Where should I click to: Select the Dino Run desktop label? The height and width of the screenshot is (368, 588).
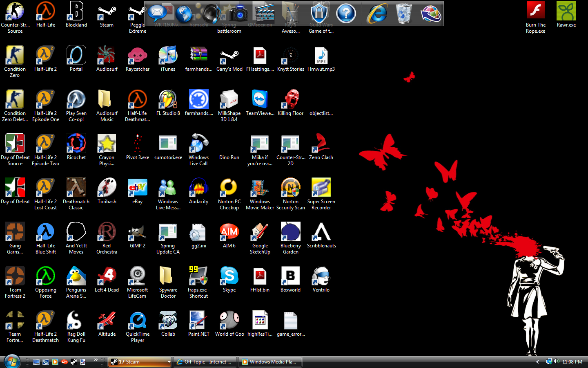pos(229,157)
